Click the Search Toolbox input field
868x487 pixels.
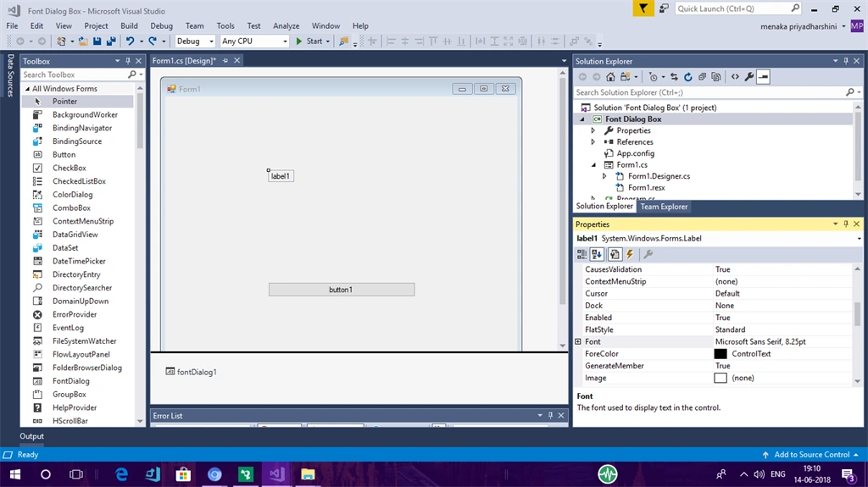point(75,75)
